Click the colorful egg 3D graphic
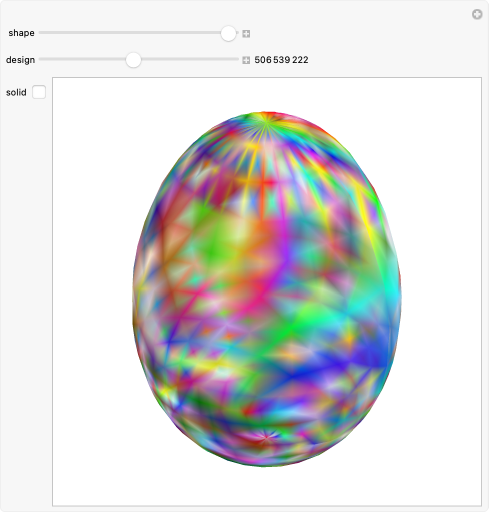 click(267, 289)
